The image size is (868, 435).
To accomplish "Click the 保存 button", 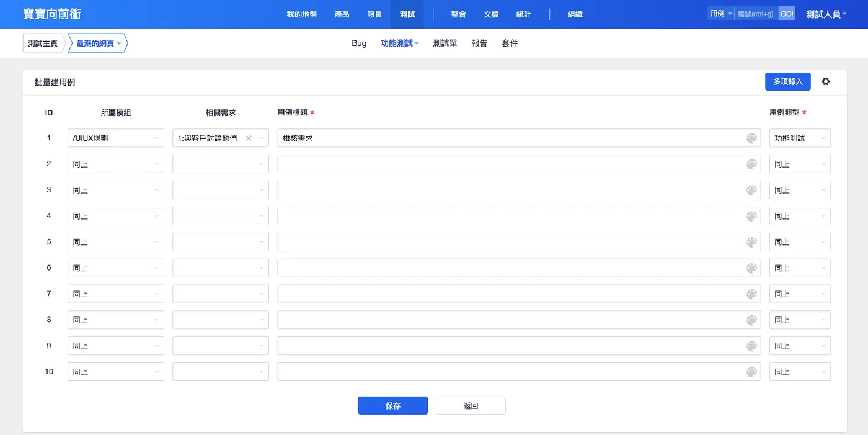I will click(x=392, y=406).
